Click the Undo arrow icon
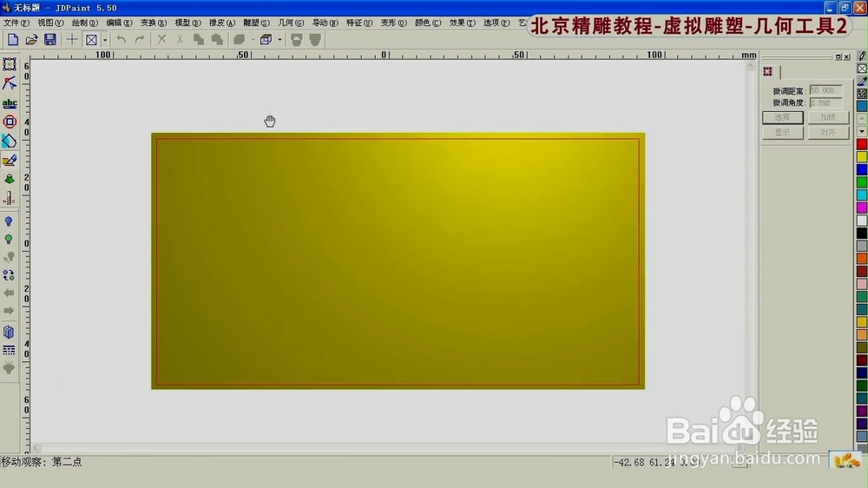 tap(122, 39)
